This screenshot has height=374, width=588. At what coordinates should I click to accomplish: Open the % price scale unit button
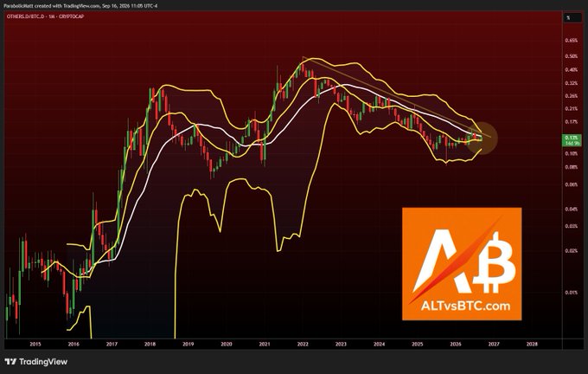click(x=572, y=17)
